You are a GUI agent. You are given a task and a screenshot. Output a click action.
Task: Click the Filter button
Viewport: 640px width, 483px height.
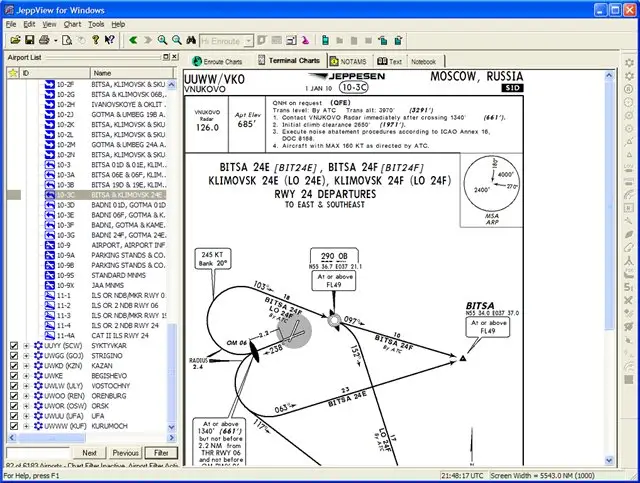(x=161, y=453)
